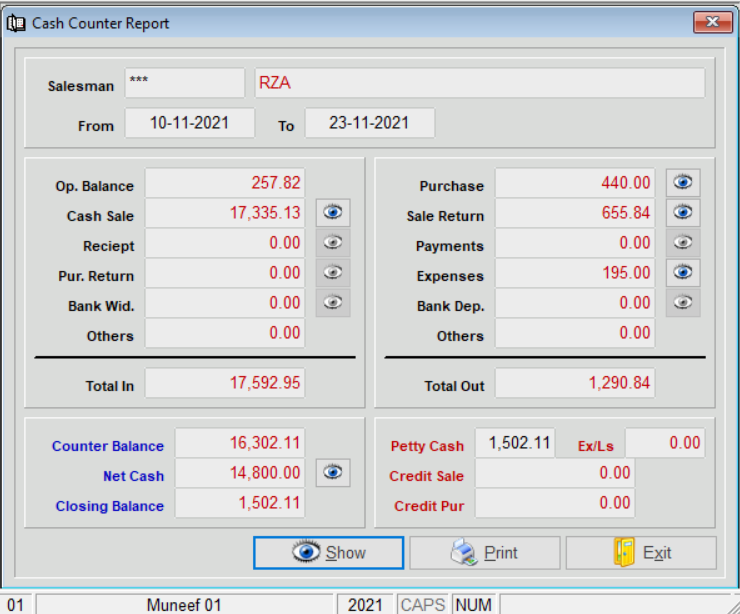Click eye icon next to Payments
This screenshot has width=740, height=614.
click(x=683, y=243)
